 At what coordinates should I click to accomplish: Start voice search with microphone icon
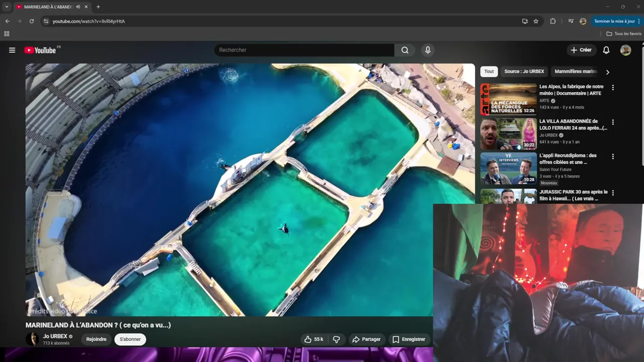(428, 50)
